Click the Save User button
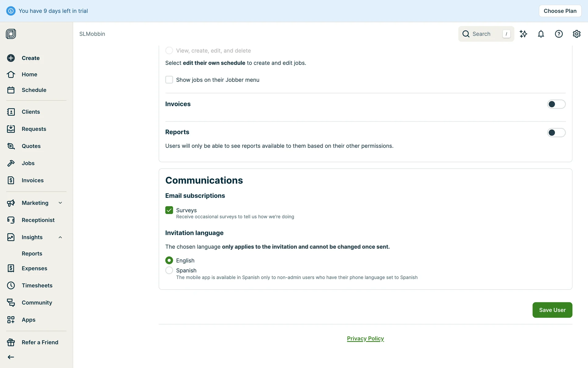The height and width of the screenshot is (368, 588). tap(552, 310)
